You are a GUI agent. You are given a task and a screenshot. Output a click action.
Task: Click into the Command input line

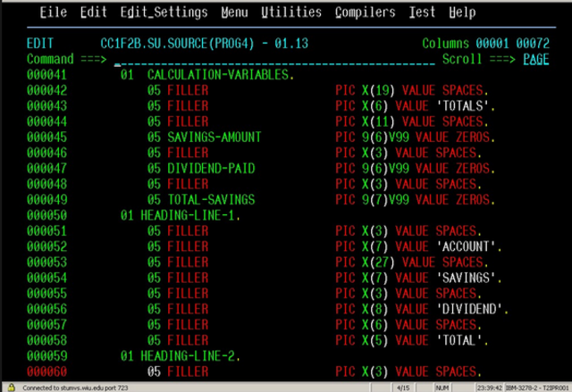coord(274,60)
